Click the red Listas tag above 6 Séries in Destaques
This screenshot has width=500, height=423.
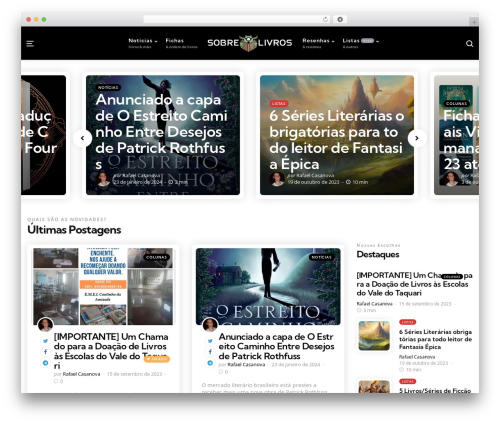point(407,322)
